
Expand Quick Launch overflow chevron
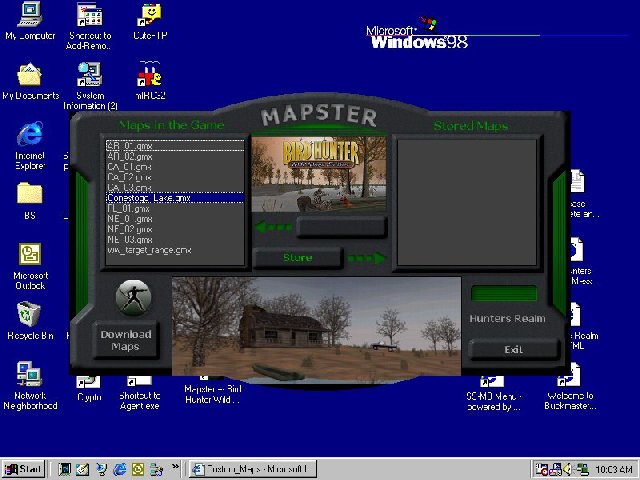176,466
